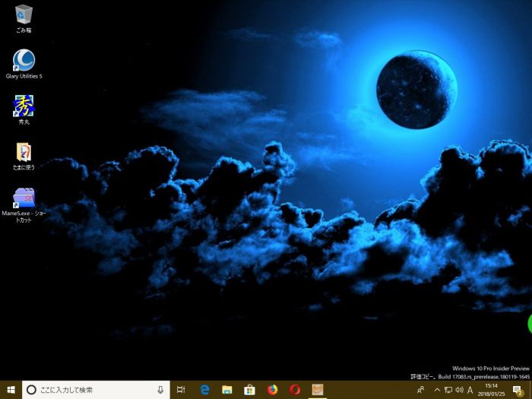Open the 秀丸 editor desktop icon
The height and width of the screenshot is (399, 532).
[24, 106]
